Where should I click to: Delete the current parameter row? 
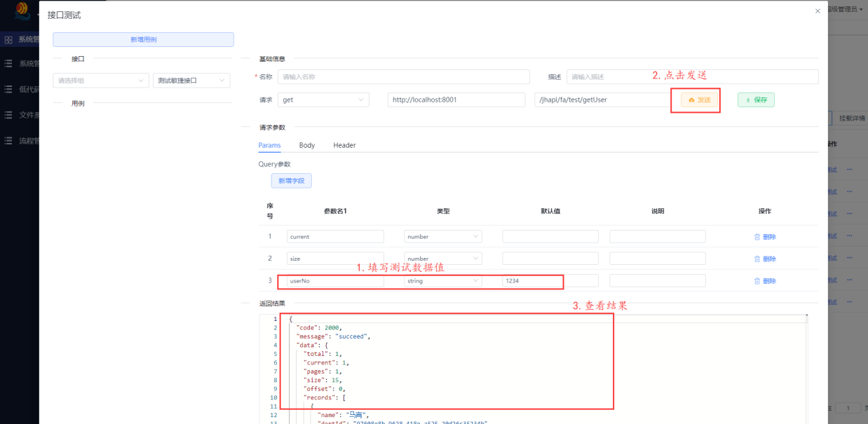point(765,237)
